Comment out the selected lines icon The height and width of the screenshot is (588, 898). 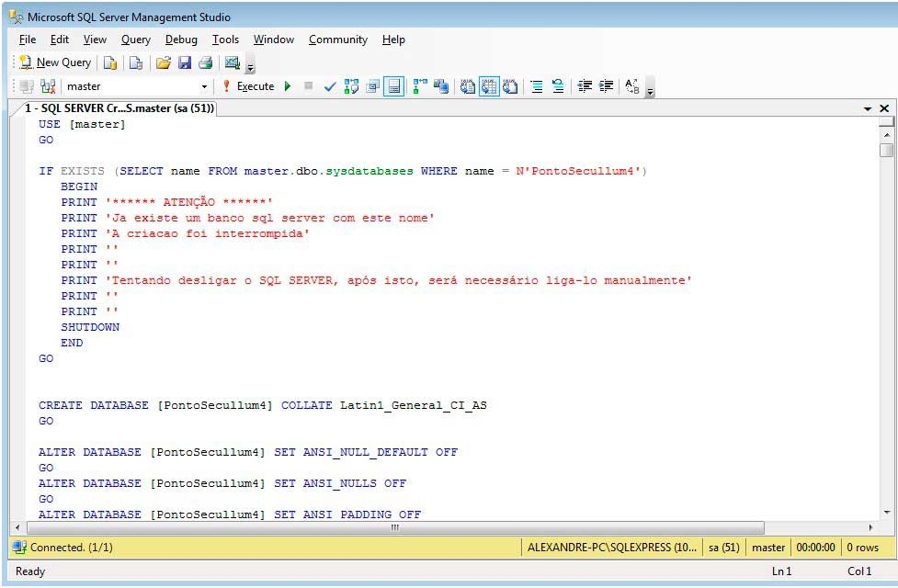coord(537,86)
